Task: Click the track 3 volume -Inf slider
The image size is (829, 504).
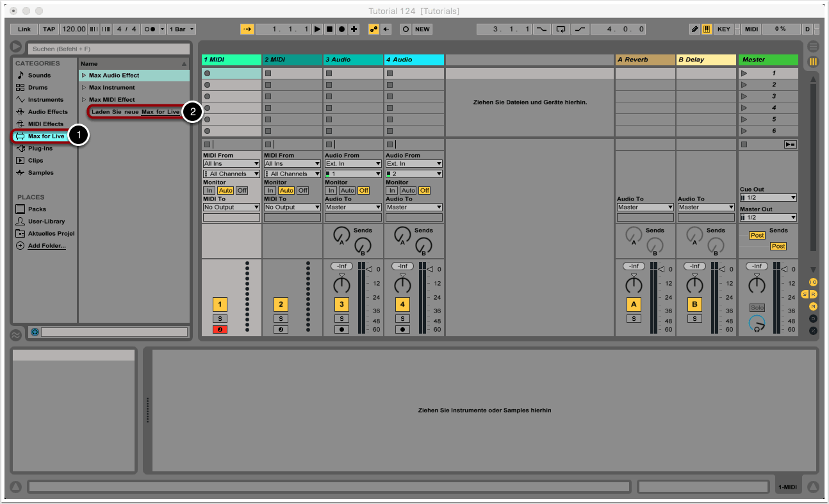Action: tap(341, 266)
